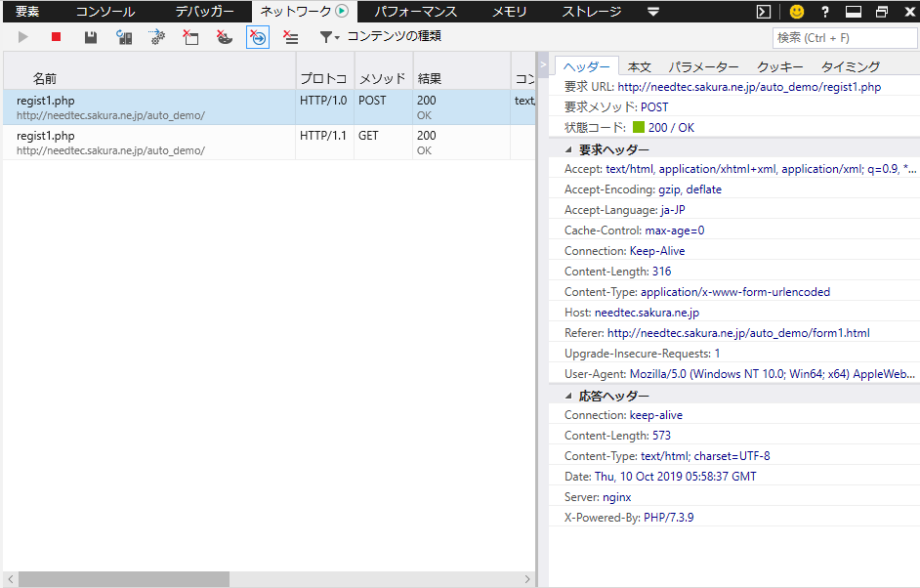Select the User-Agent header line
The height and width of the screenshot is (588, 920).
(x=734, y=374)
